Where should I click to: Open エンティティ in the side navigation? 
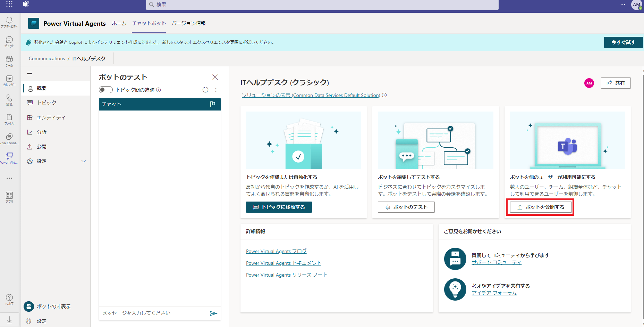coord(57,117)
